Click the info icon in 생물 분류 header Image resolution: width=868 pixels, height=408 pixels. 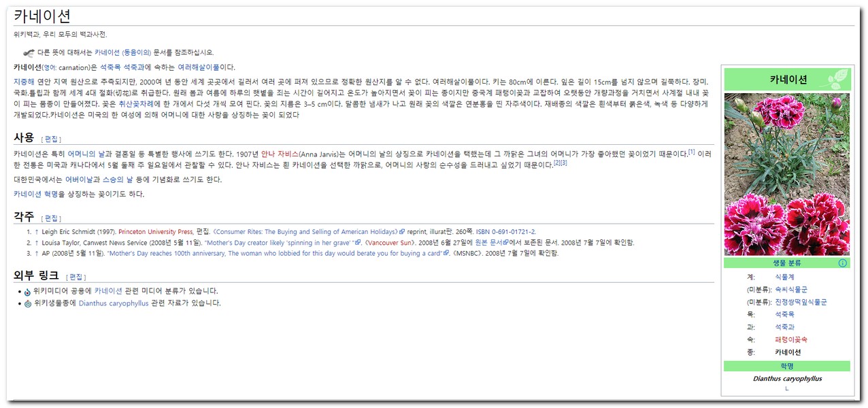tap(843, 263)
